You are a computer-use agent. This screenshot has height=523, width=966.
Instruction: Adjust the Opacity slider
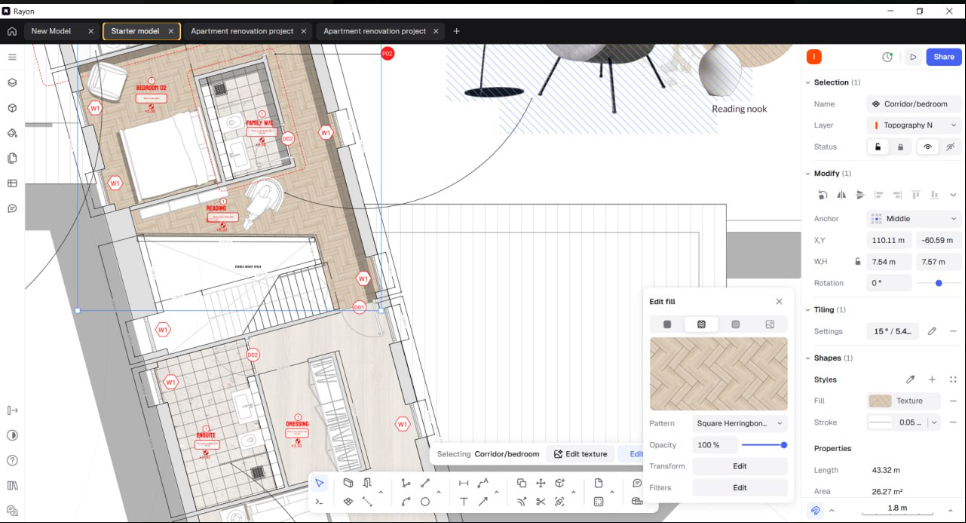(x=764, y=445)
